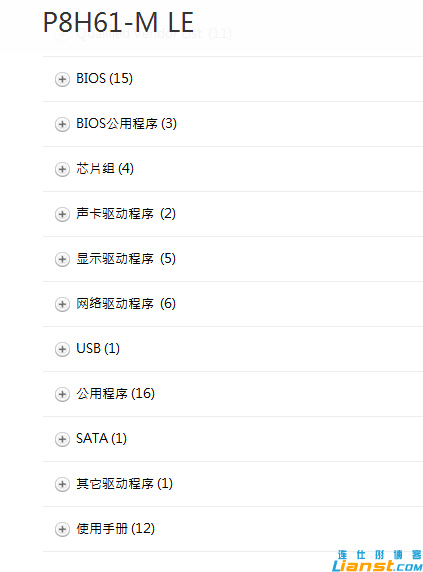This screenshot has width=423, height=572.
Task: Click the BIOS (15) label text
Action: 104,78
